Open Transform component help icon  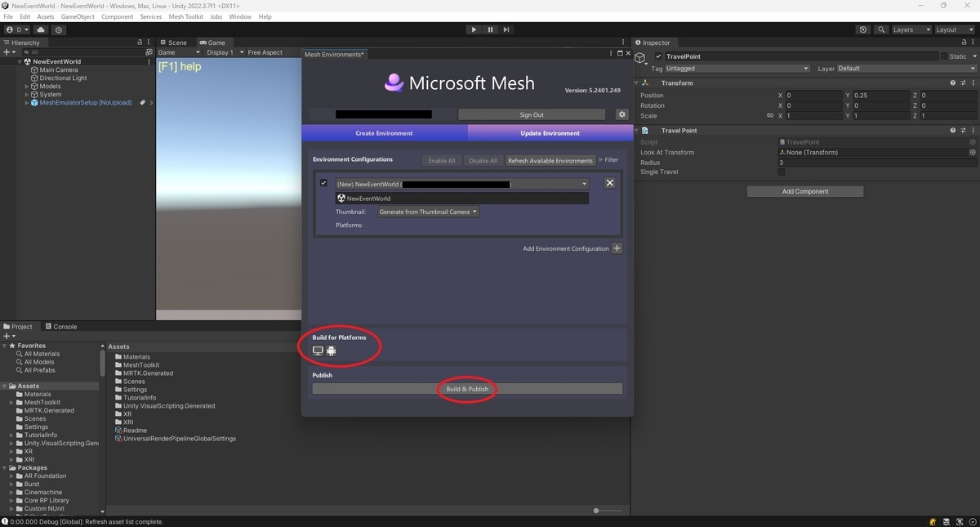[953, 83]
